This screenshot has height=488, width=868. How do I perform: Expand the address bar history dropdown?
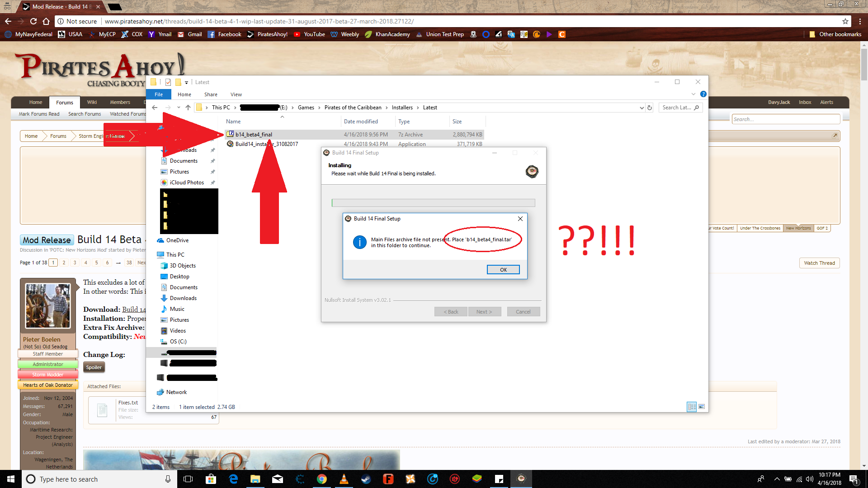pos(642,108)
